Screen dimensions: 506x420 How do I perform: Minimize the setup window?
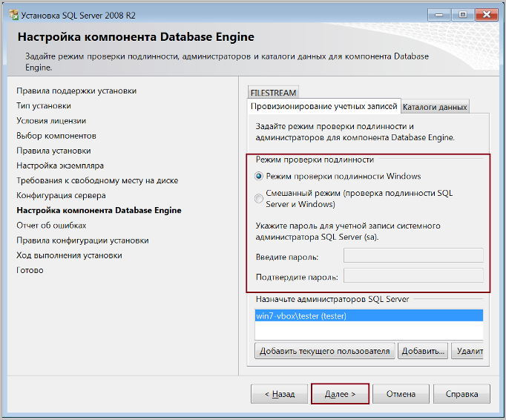[439, 15]
